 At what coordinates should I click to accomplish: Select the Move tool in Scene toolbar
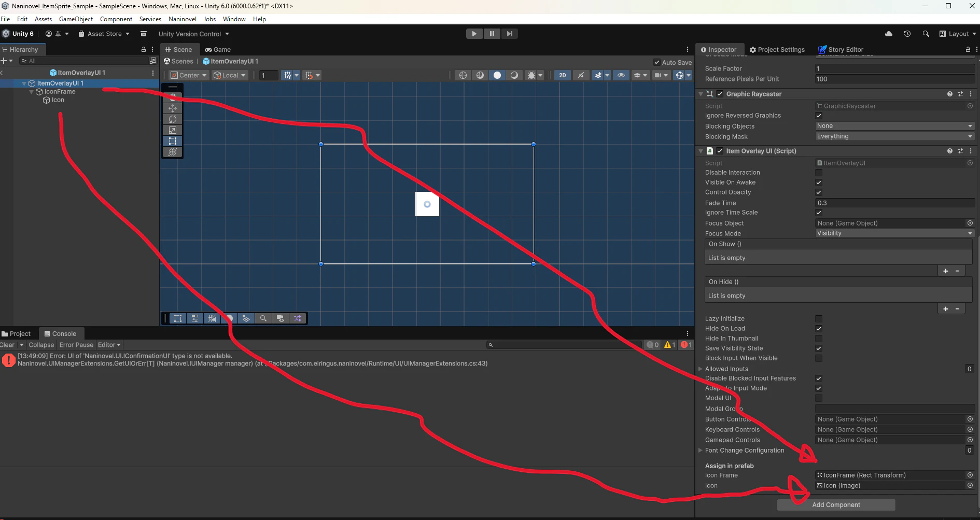tap(173, 108)
